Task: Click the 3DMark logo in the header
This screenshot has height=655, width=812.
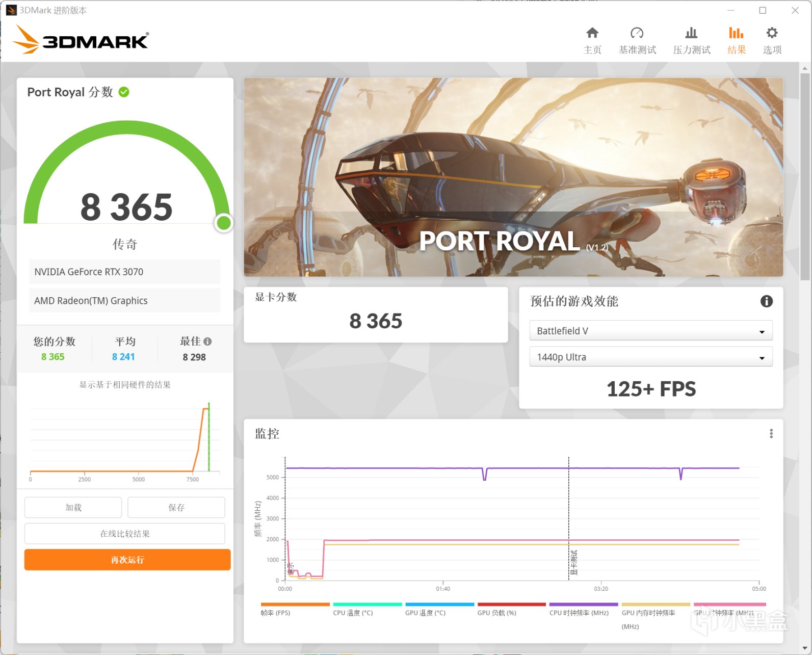Action: click(x=81, y=40)
